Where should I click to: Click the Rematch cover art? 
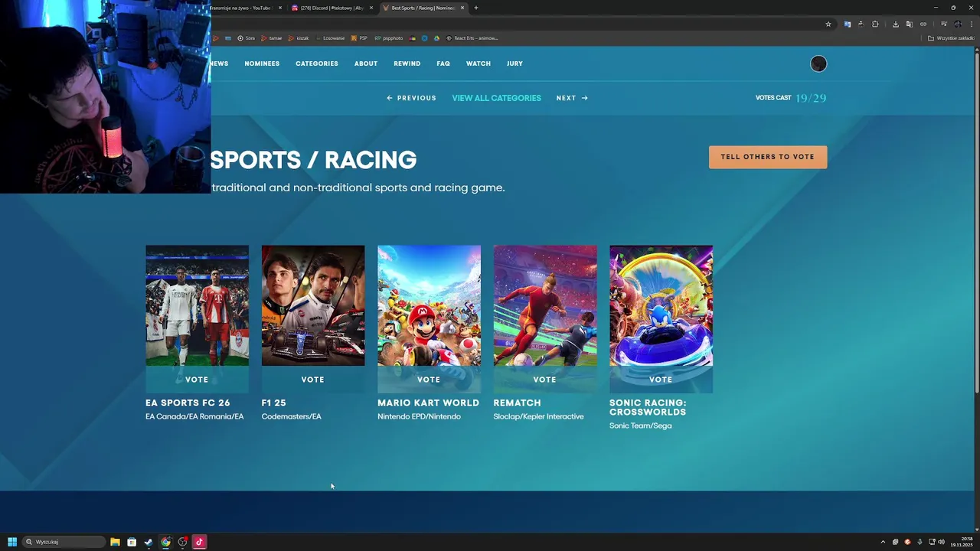pos(545,305)
